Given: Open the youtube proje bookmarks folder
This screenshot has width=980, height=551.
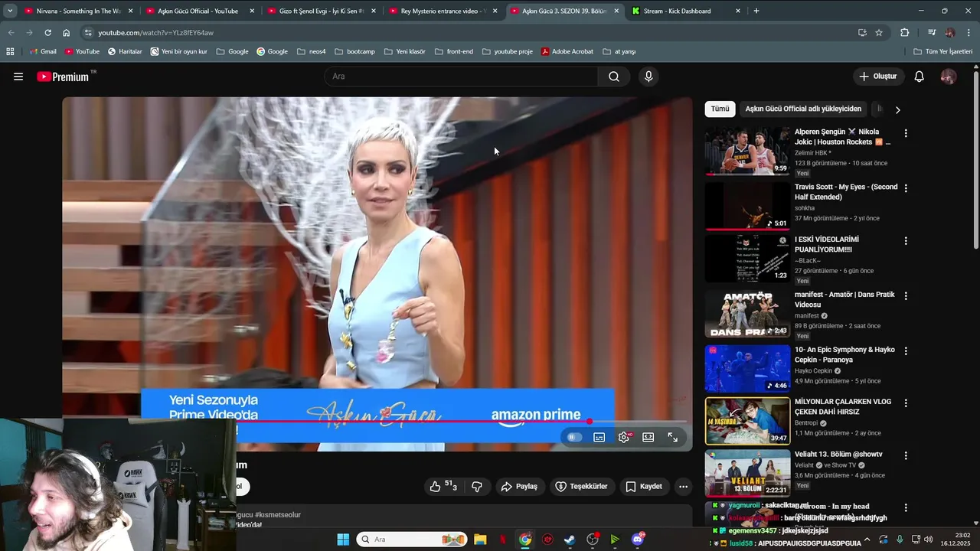Looking at the screenshot, I should 507,51.
